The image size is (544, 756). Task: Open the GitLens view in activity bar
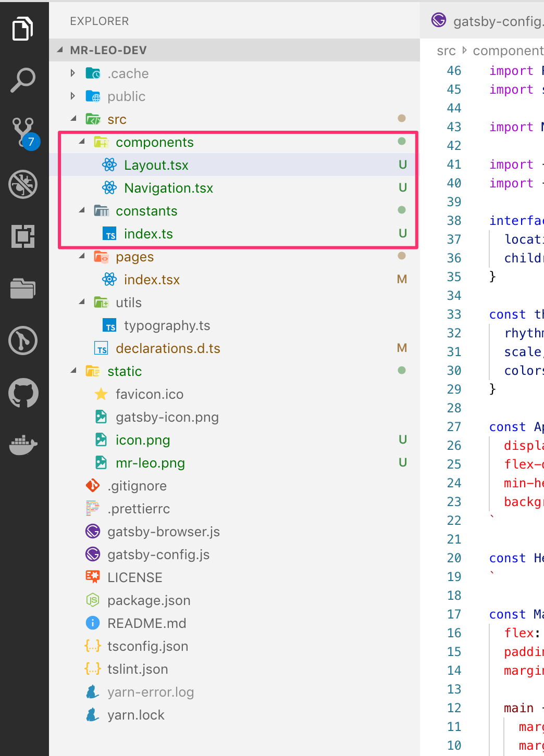point(23,341)
